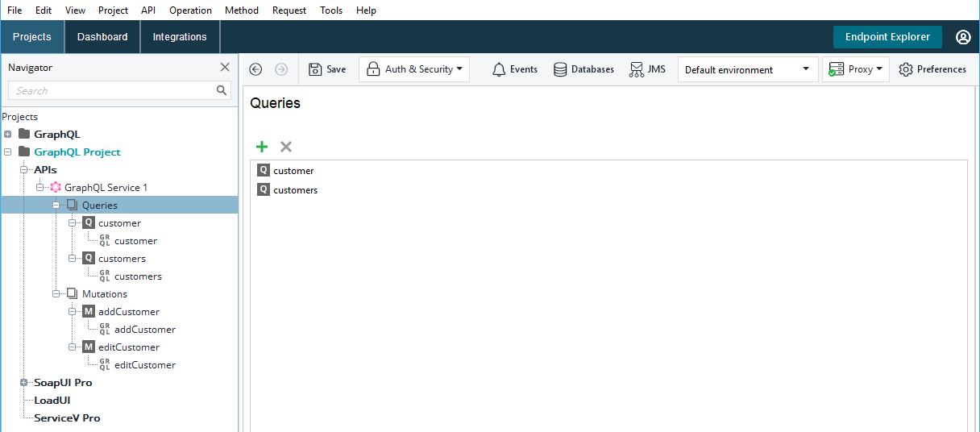Click the user account icon
The width and height of the screenshot is (980, 432).
tap(963, 37)
